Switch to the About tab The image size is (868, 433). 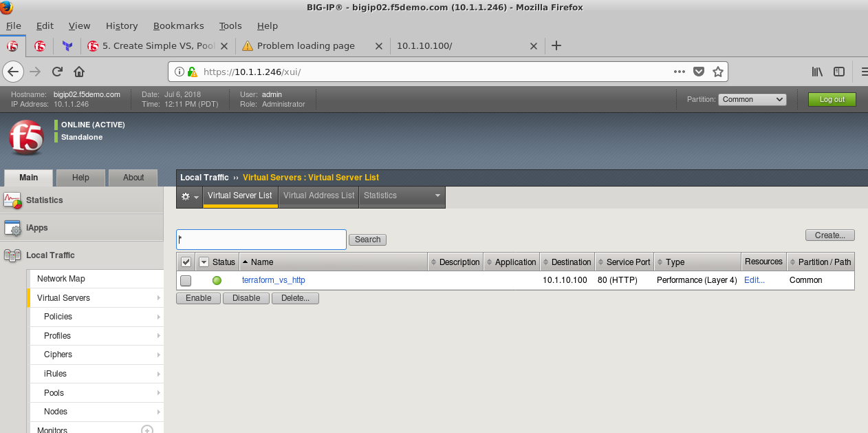point(133,178)
